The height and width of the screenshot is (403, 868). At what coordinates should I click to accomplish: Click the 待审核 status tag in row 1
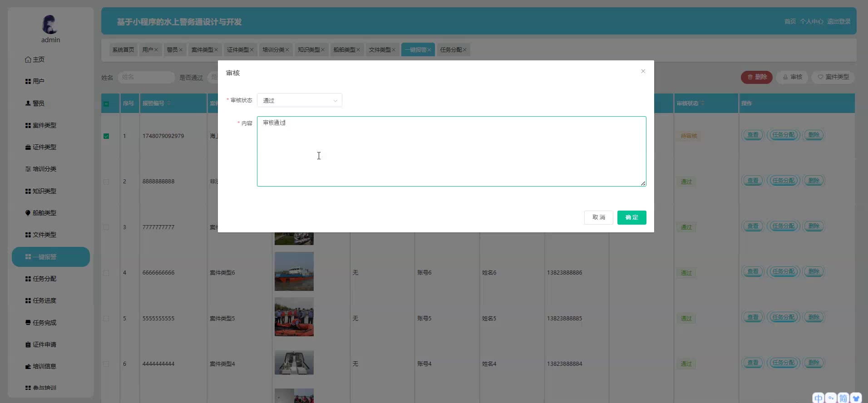(x=689, y=136)
